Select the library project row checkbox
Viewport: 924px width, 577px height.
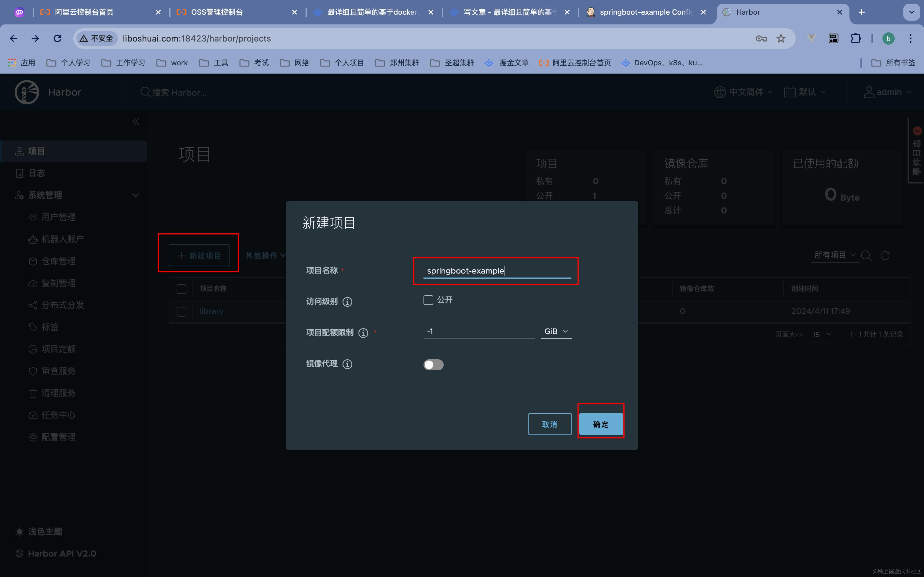182,311
